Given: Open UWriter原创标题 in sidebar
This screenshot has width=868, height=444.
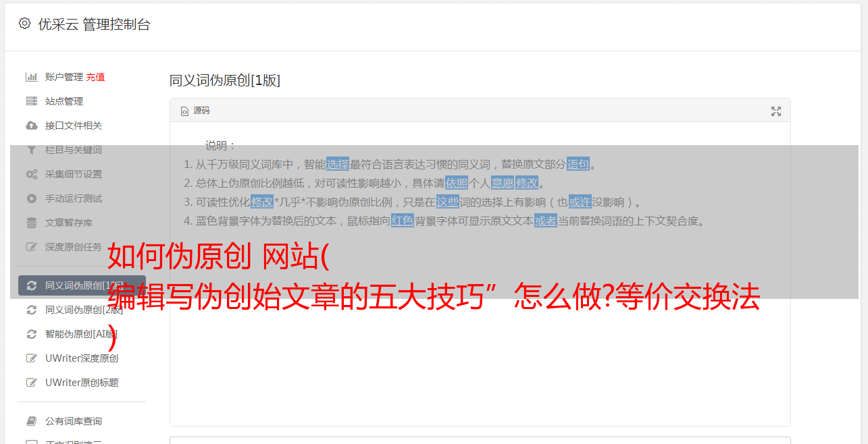Looking at the screenshot, I should 82,383.
